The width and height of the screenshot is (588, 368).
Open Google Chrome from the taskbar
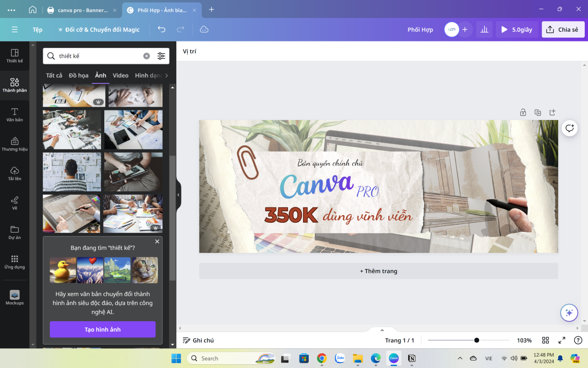322,358
